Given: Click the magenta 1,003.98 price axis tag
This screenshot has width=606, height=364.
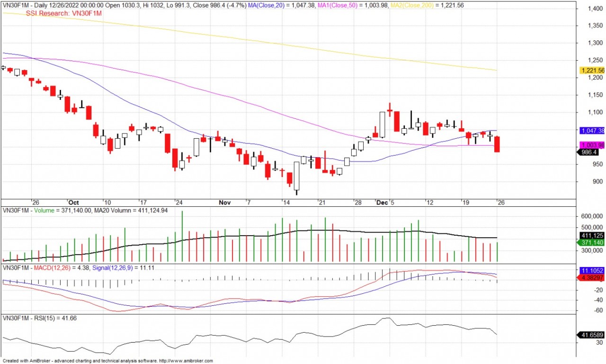Looking at the screenshot, I should pyautogui.click(x=592, y=145).
